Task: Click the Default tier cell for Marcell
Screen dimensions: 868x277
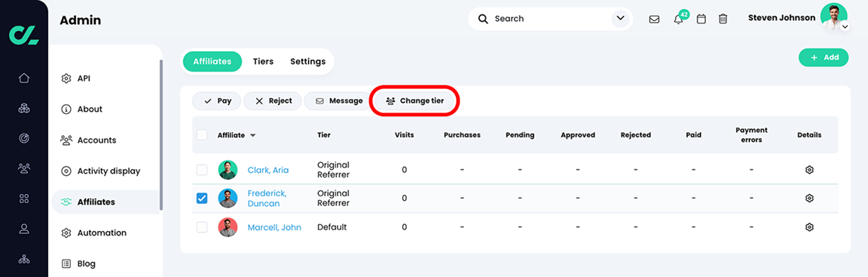Action: point(332,227)
